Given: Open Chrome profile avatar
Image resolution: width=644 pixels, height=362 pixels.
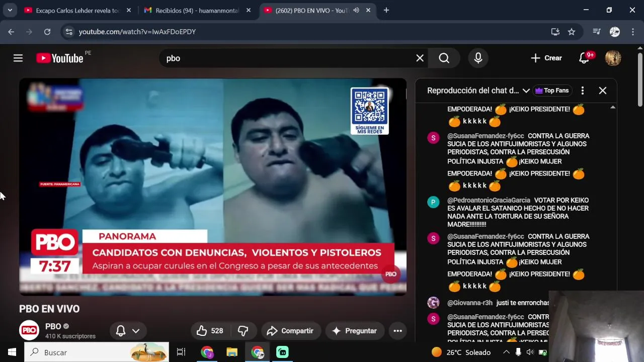Looking at the screenshot, I should tap(615, 32).
